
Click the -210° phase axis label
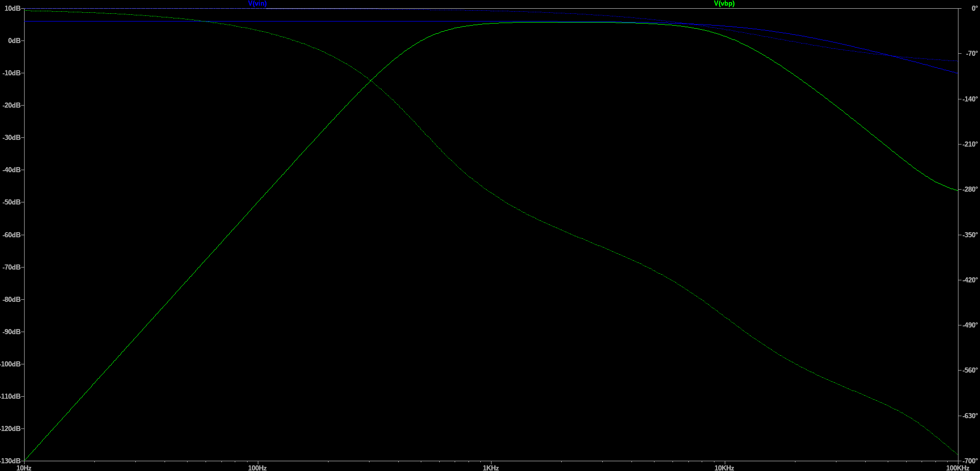click(970, 144)
